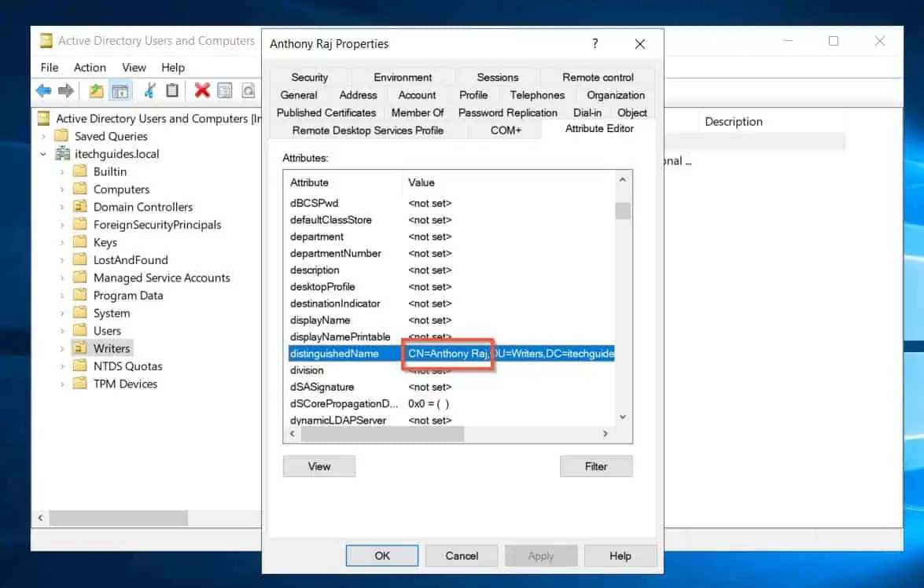Select the Attribute Editor tab
This screenshot has width=924, height=588.
coord(599,128)
